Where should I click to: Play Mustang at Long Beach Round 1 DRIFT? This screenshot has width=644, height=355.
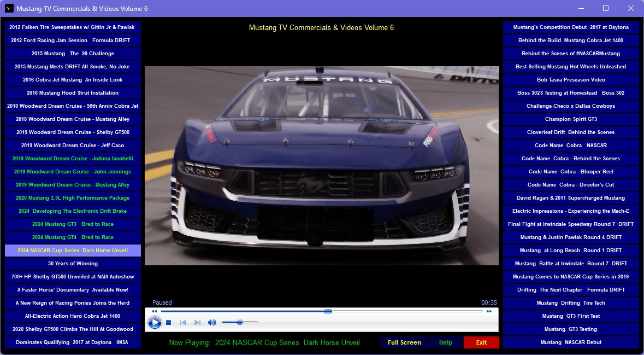[571, 251]
